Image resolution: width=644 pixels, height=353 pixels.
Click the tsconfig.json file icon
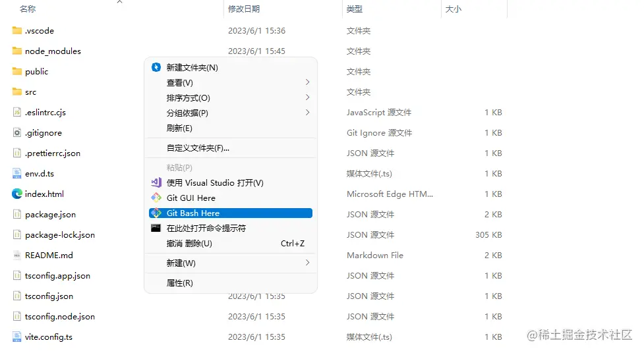point(17,296)
